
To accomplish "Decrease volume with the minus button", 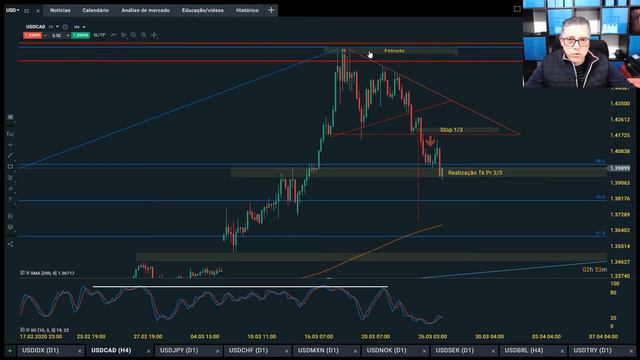I will pyautogui.click(x=45, y=36).
